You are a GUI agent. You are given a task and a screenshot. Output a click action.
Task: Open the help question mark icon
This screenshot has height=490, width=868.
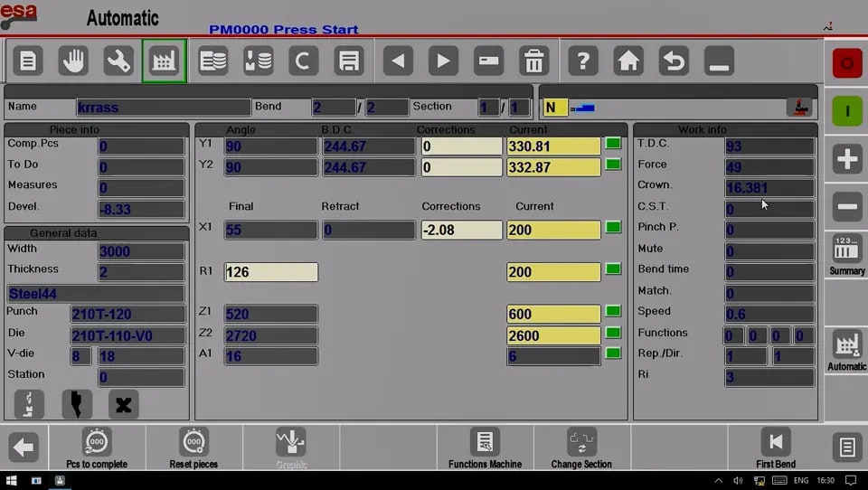pos(583,61)
